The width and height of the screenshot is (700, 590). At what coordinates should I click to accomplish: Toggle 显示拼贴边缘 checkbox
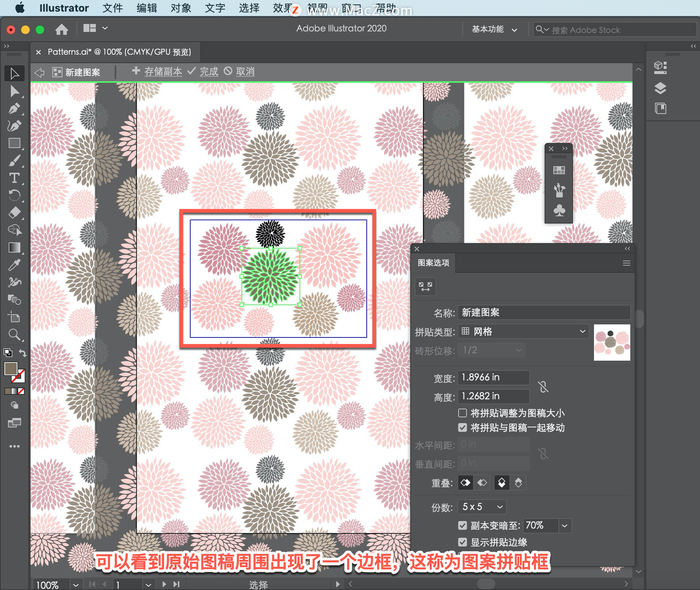tap(462, 542)
